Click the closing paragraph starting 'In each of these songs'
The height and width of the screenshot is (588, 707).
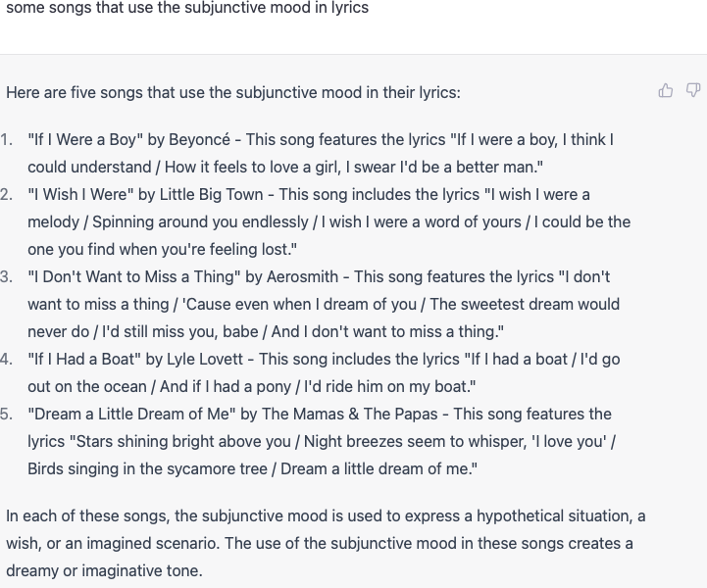point(326,543)
